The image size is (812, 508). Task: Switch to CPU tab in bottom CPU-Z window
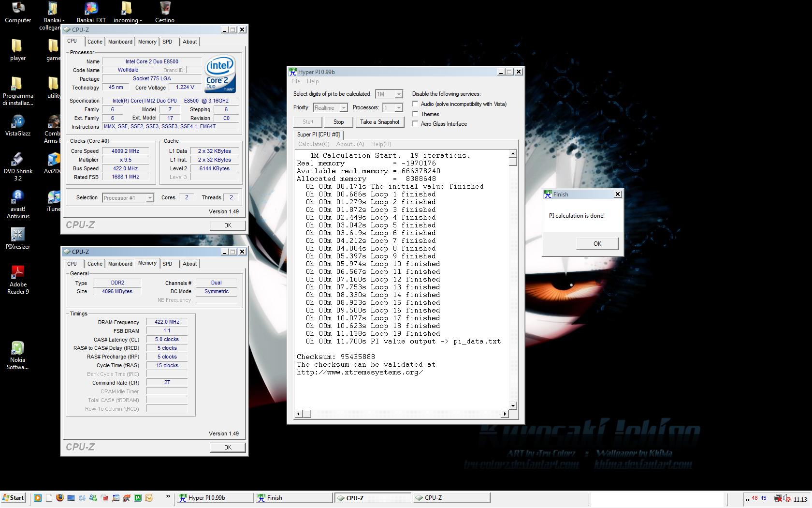click(72, 264)
